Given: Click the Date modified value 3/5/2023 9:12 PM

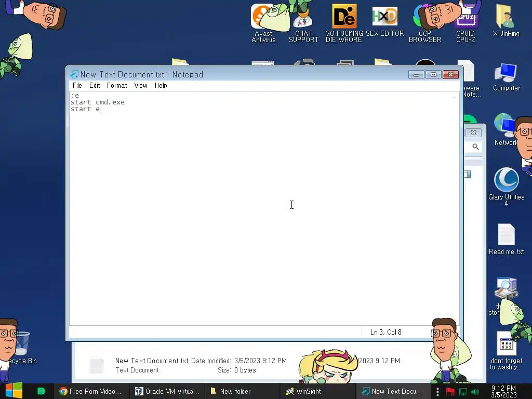Looking at the screenshot, I should click(x=260, y=361).
